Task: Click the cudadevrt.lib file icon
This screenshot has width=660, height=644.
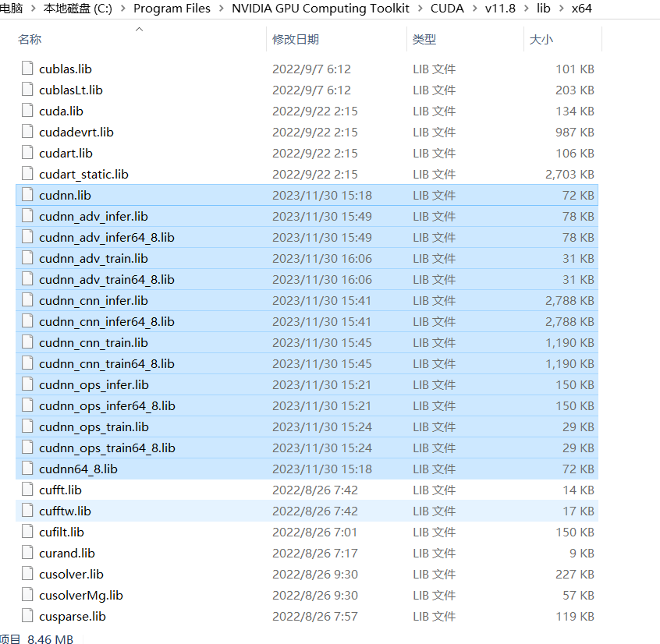Action: [27, 132]
